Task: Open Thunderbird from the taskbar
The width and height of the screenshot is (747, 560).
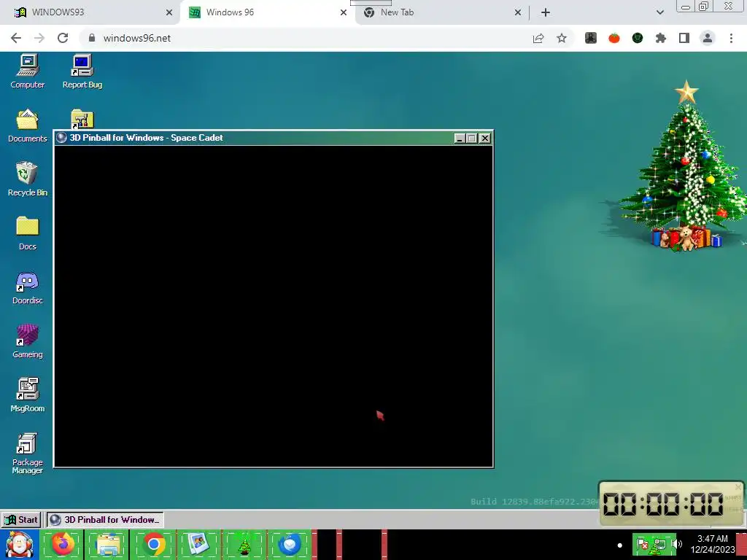Action: pos(289,544)
